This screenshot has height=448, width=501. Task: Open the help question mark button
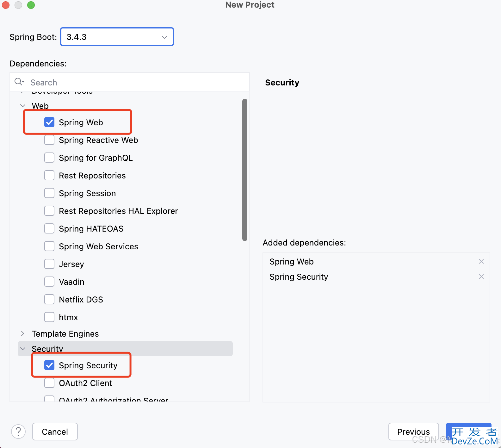coord(18,432)
